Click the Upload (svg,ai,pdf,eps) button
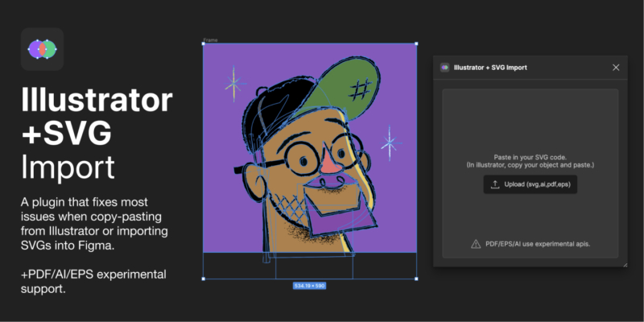The image size is (644, 322). (530, 184)
